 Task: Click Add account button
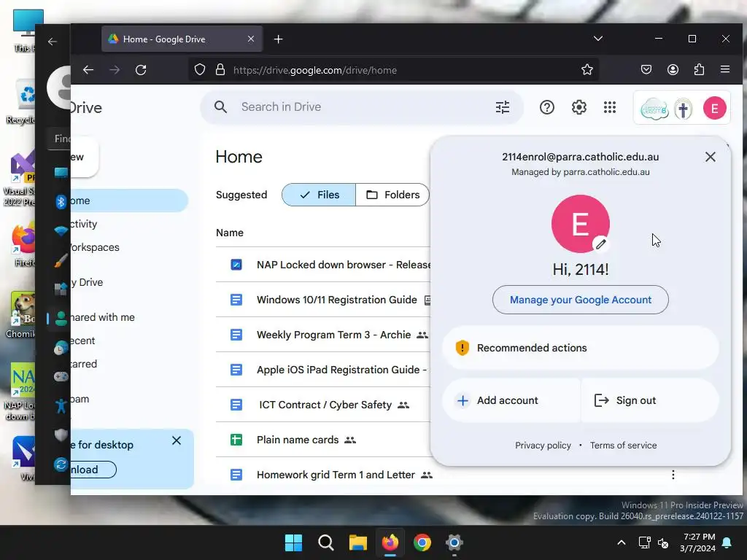tap(511, 400)
